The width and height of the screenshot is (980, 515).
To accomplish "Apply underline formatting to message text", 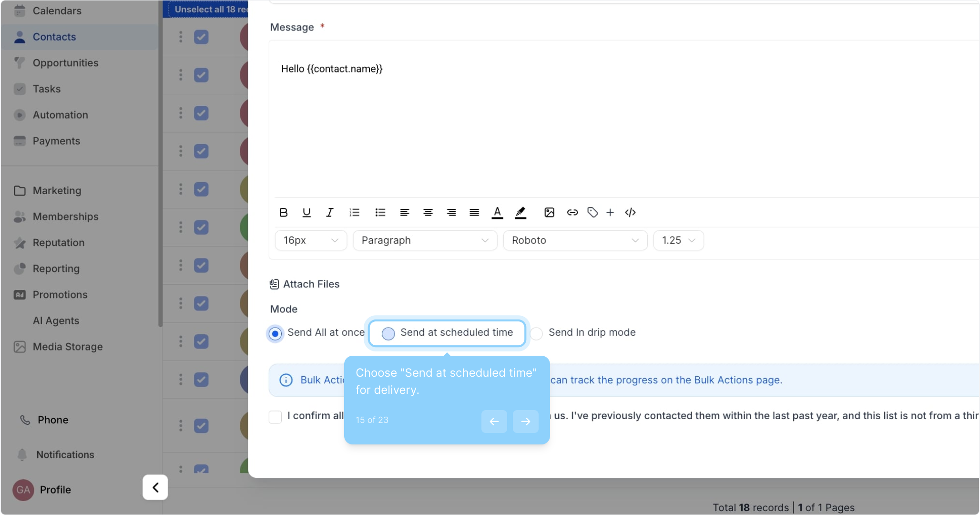I will coord(306,213).
